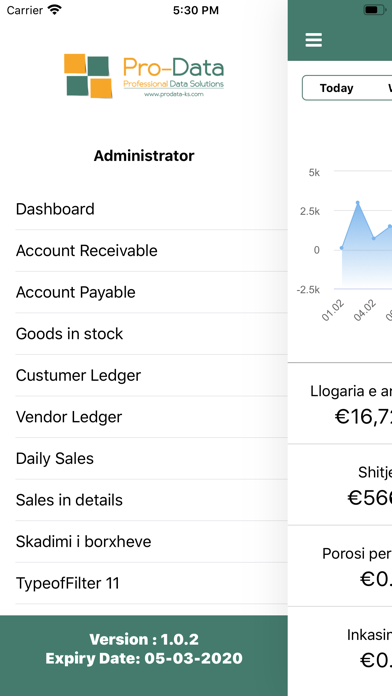This screenshot has height=696, width=392.
Task: Click the Porosi per summary card
Action: (x=340, y=566)
